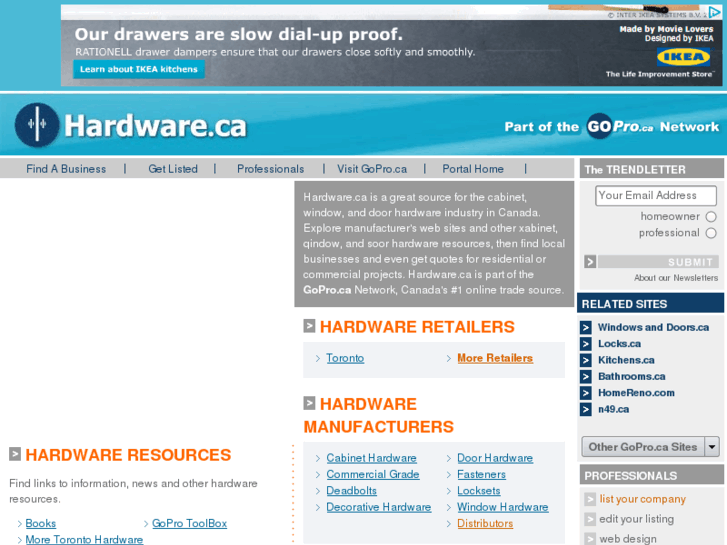
Task: Open the Decorative Hardware link
Action: [379, 507]
